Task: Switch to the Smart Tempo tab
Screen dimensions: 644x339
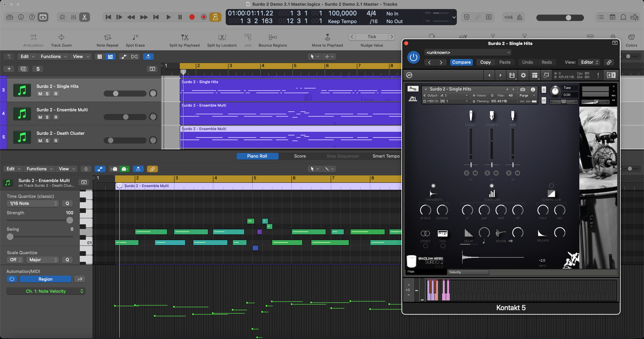Action: point(386,156)
